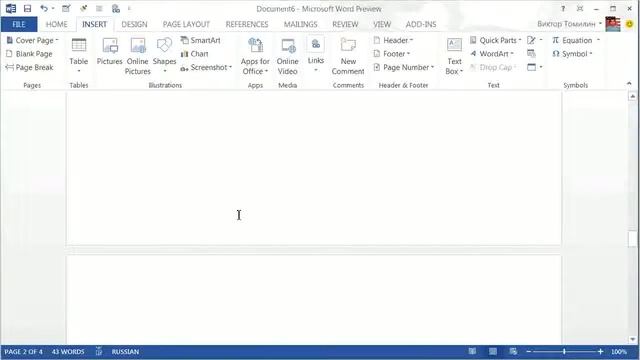The image size is (640, 360).
Task: Click the Object insert icon
Action: [x=531, y=67]
